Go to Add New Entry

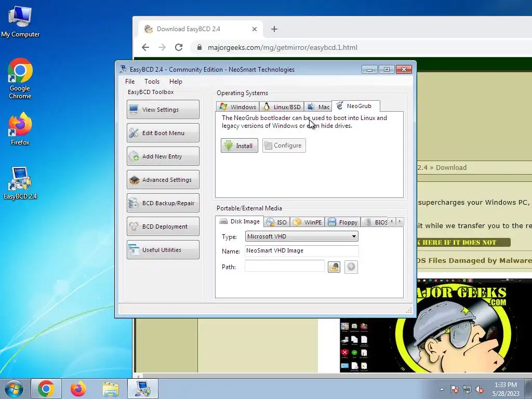pyautogui.click(x=163, y=156)
